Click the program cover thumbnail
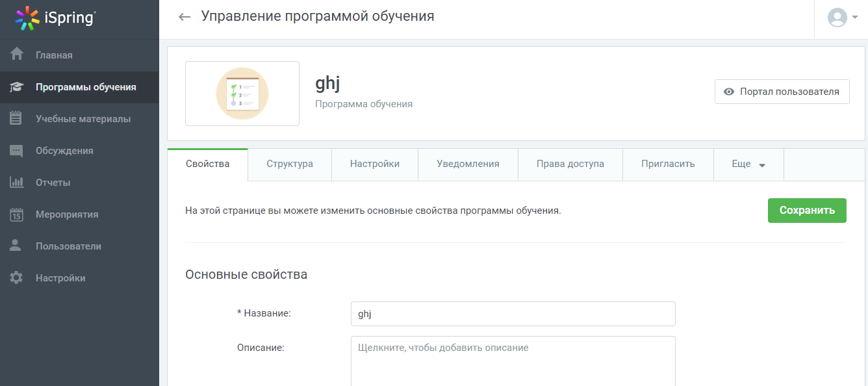This screenshot has width=868, height=386. 242,93
